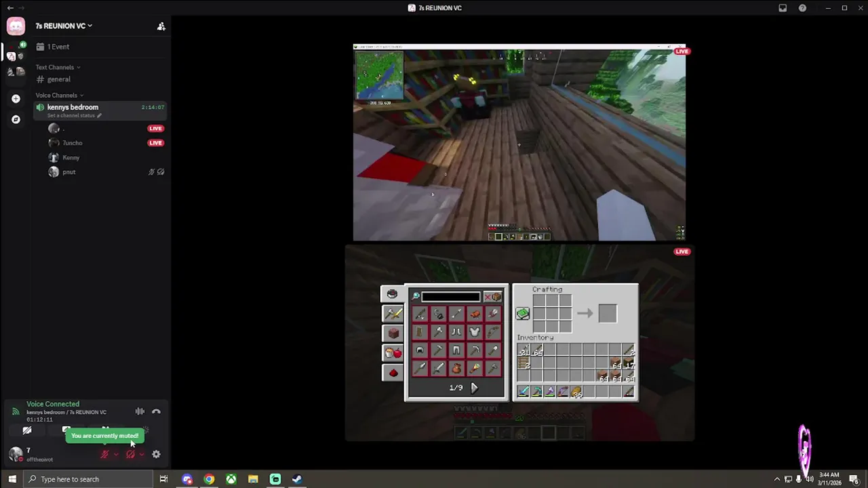Viewport: 868px width, 488px height.
Task: Go to next recipe page arrow
Action: click(x=474, y=388)
